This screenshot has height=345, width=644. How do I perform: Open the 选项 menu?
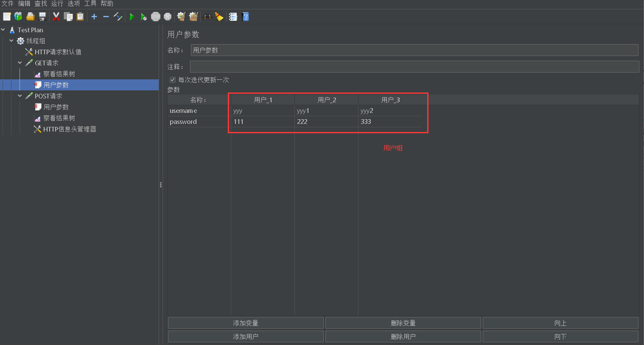[x=73, y=4]
